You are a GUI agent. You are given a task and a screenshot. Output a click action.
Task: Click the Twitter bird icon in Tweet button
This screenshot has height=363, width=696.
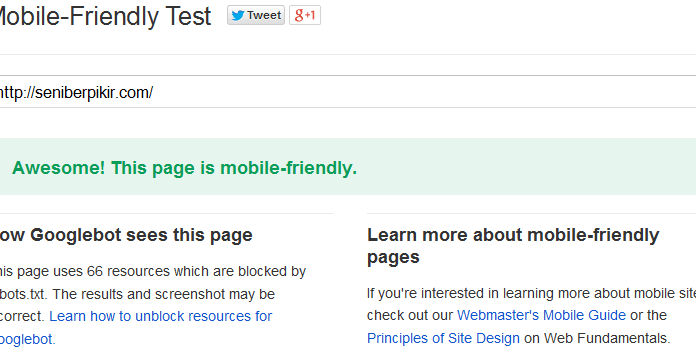pyautogui.click(x=237, y=16)
